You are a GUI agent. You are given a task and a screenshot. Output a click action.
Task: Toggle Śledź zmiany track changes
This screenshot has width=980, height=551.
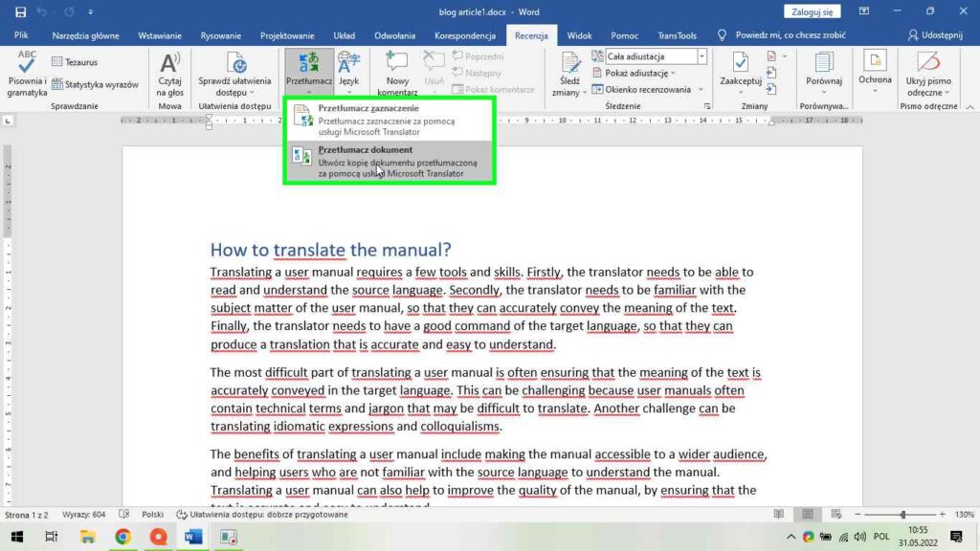(570, 63)
